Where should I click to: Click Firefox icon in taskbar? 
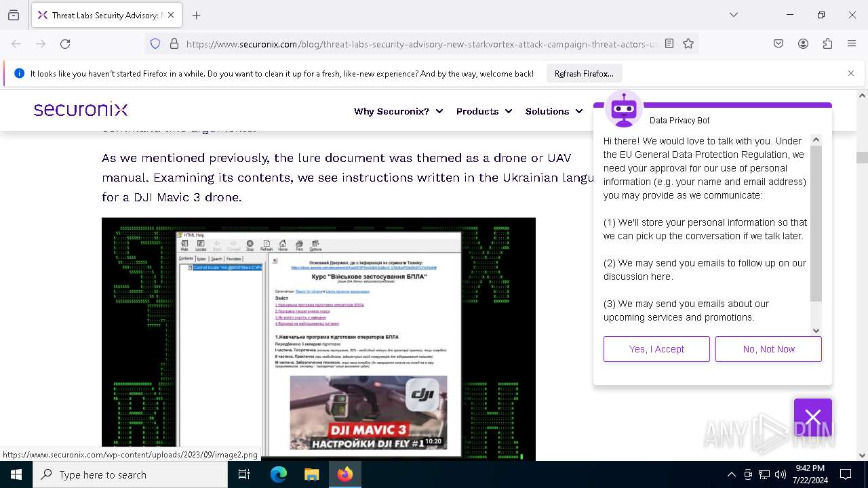tap(345, 474)
